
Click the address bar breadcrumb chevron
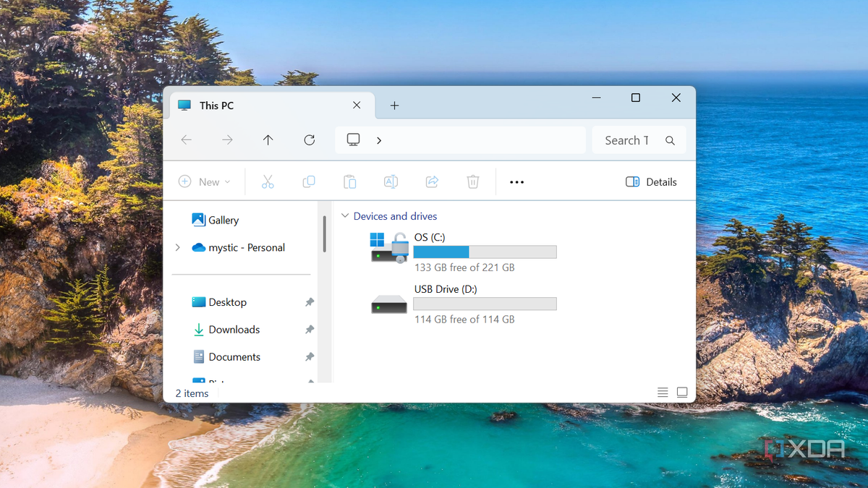pos(379,140)
